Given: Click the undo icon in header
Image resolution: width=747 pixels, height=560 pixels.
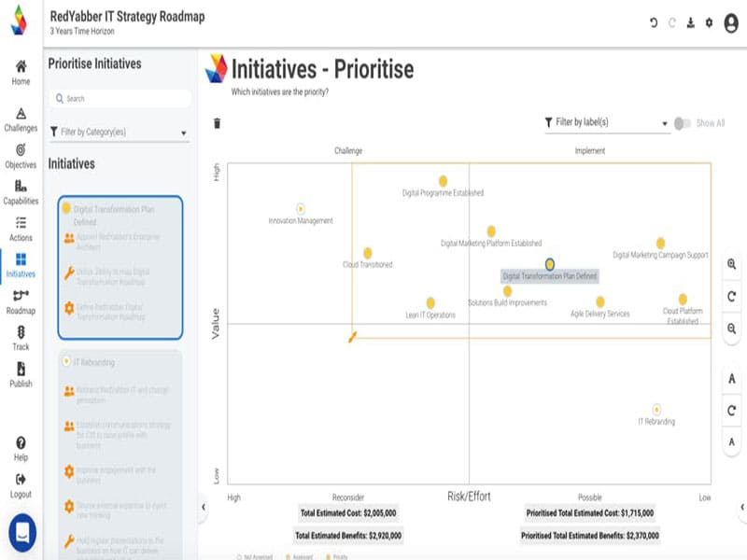Looking at the screenshot, I should (x=654, y=22).
